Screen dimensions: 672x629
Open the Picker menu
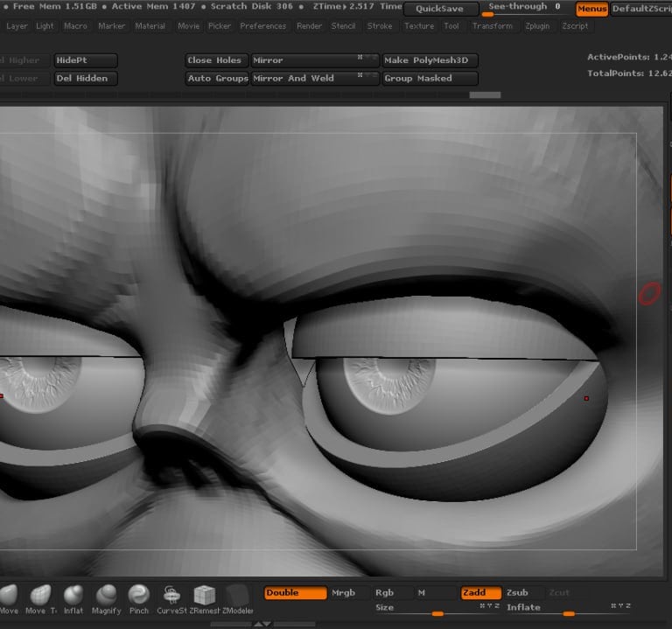pyautogui.click(x=220, y=26)
